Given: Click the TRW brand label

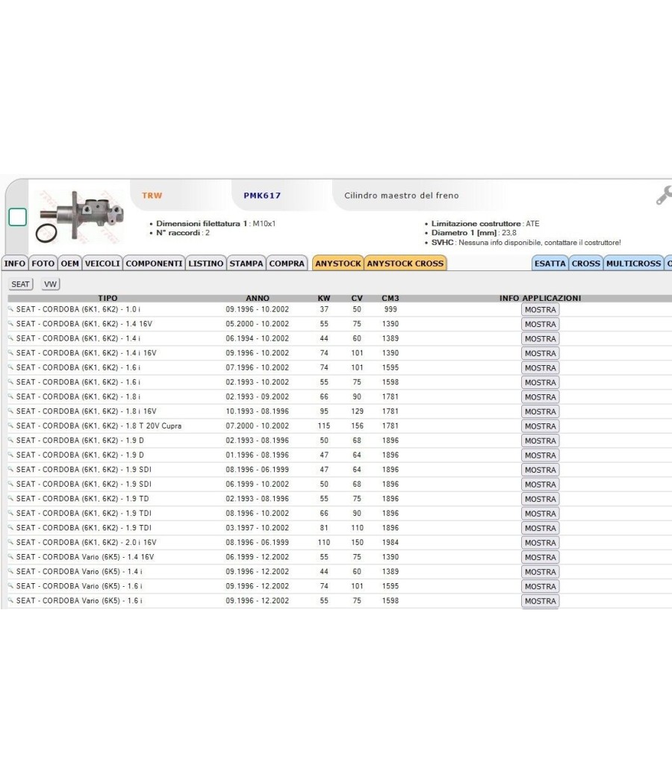Looking at the screenshot, I should (152, 196).
